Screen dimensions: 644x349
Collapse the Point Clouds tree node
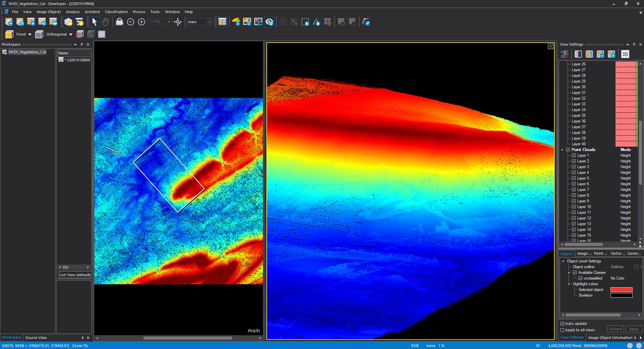point(562,149)
